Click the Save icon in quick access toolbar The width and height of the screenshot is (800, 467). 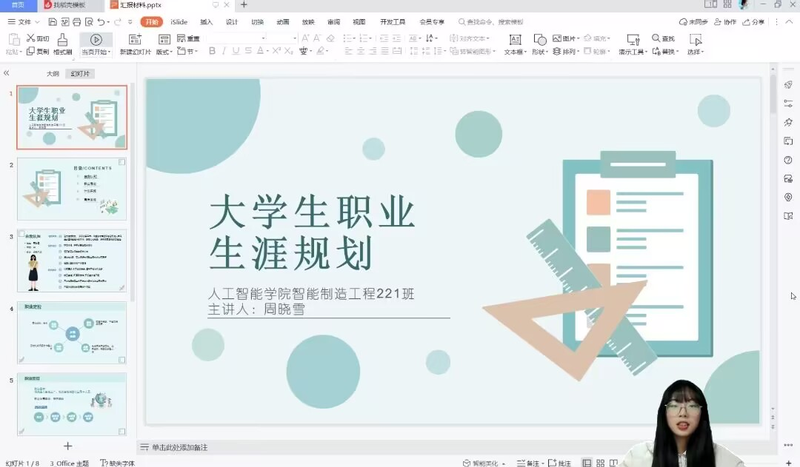pyautogui.click(x=54, y=21)
